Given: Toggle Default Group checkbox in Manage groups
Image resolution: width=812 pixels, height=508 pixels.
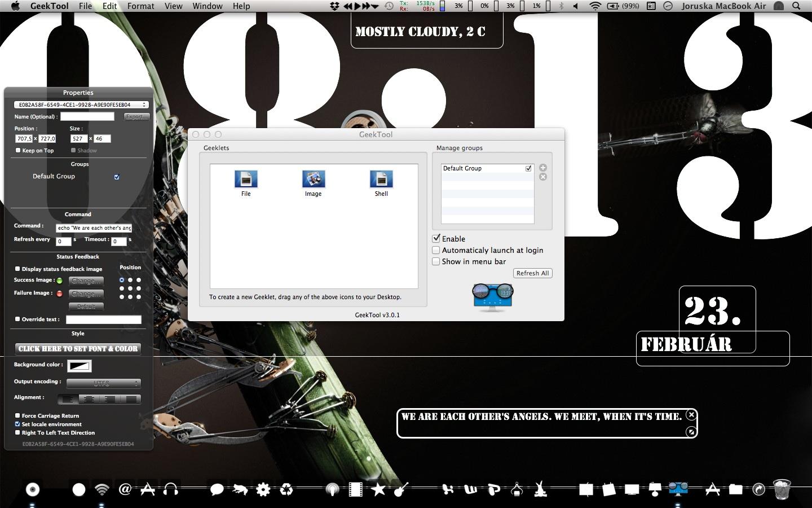Looking at the screenshot, I should [x=528, y=168].
